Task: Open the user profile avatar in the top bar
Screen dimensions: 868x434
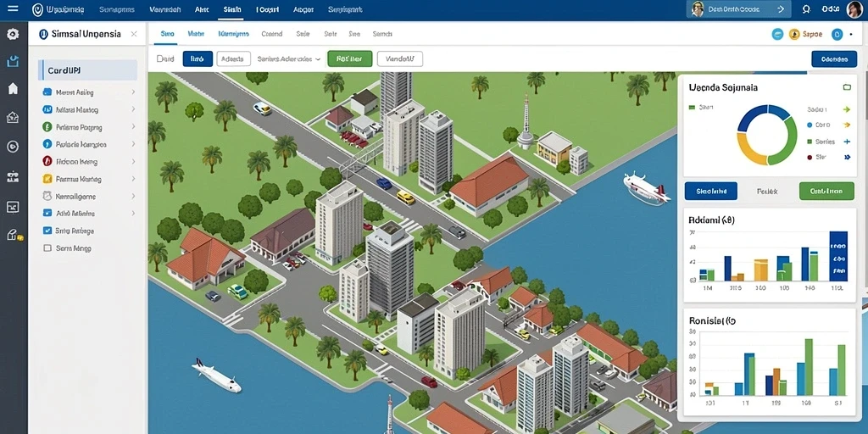Action: tap(854, 9)
